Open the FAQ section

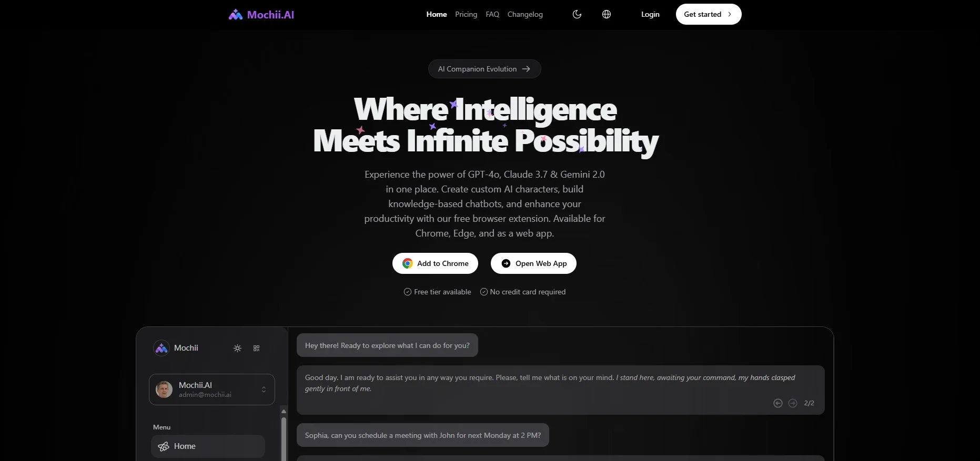pyautogui.click(x=492, y=14)
